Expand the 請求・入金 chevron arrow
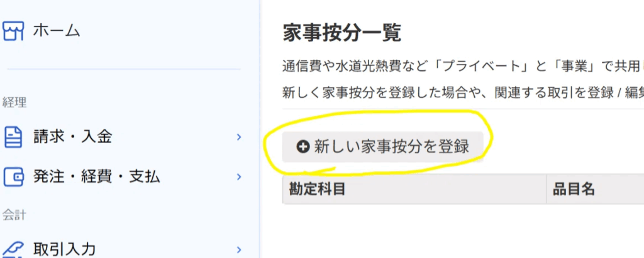Screen dimensions: 644x258 coord(239,137)
